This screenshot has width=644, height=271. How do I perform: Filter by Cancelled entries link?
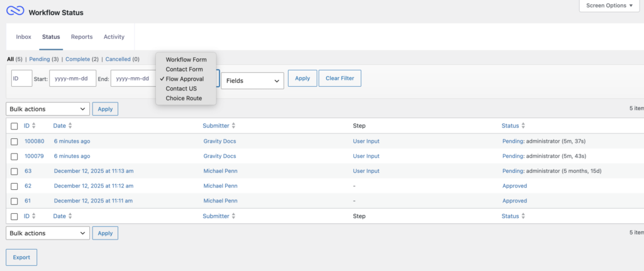coord(118,59)
